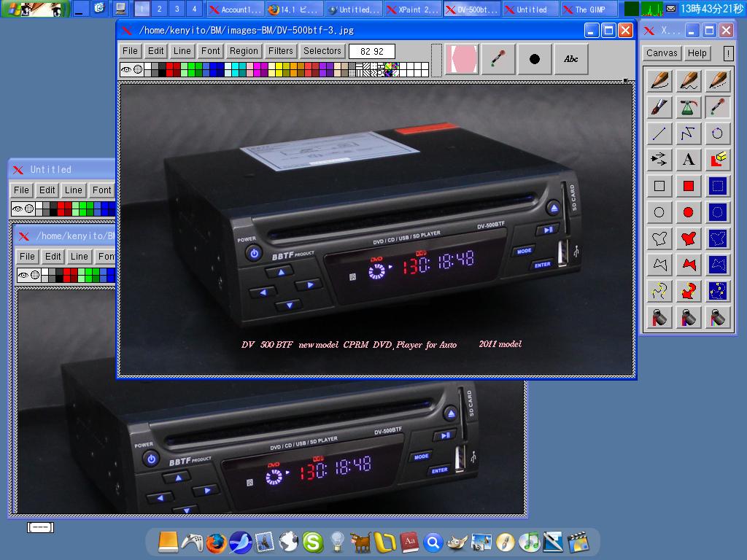The height and width of the screenshot is (560, 747).
Task: Open the Region menu
Action: click(x=243, y=51)
